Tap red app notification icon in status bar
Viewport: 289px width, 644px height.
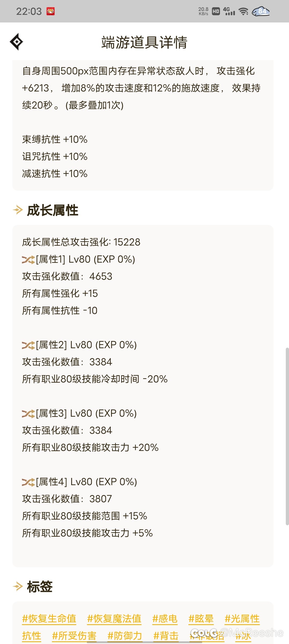coord(51,11)
